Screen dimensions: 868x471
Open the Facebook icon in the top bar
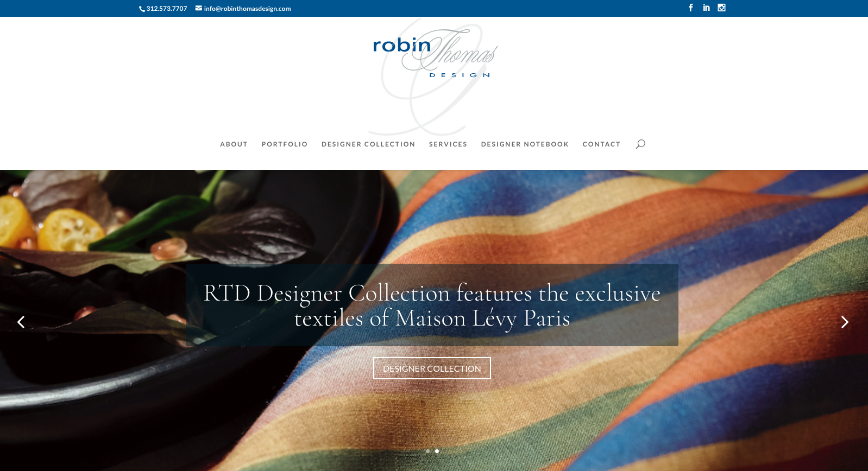tap(691, 8)
